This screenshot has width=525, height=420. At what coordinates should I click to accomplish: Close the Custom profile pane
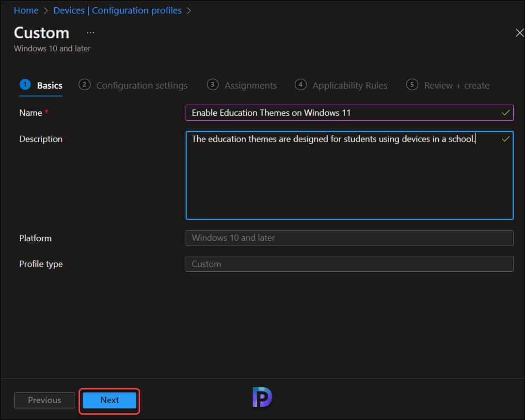[519, 33]
